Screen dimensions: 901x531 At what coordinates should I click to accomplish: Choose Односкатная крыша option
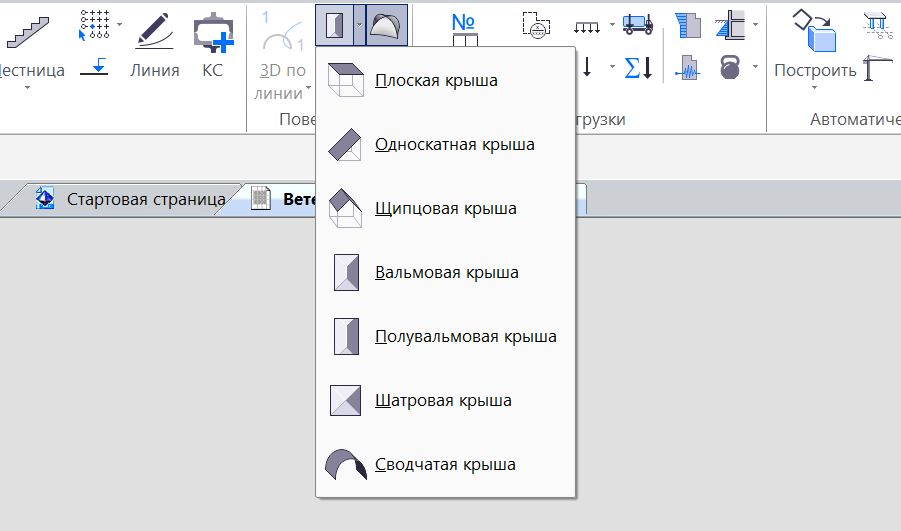pos(454,145)
